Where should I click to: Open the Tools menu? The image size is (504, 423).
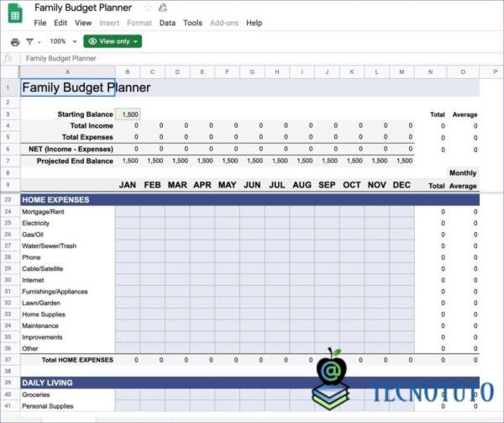coord(192,24)
